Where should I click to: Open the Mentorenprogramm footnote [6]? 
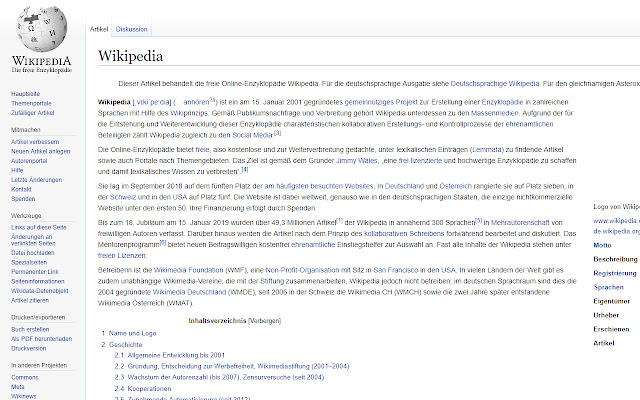pyautogui.click(x=162, y=242)
